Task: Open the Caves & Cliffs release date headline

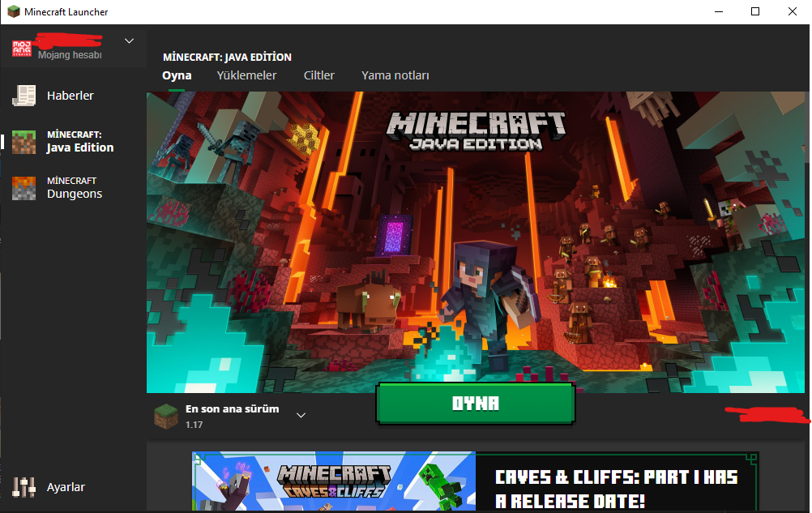Action: 616,489
